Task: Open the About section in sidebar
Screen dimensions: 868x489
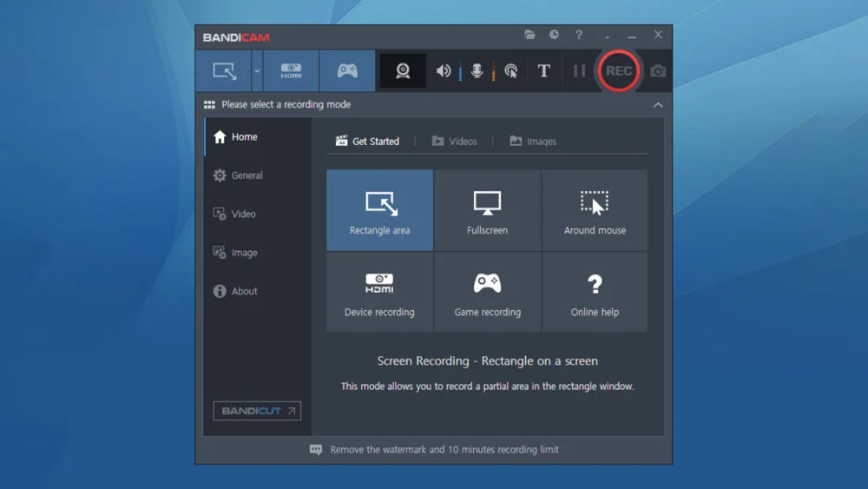Action: point(258,291)
